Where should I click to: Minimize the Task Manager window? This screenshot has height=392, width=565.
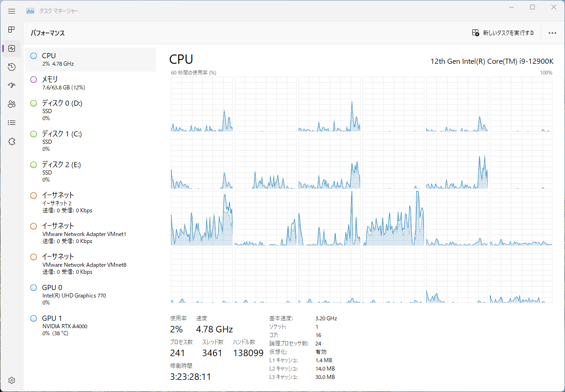pyautogui.click(x=511, y=7)
